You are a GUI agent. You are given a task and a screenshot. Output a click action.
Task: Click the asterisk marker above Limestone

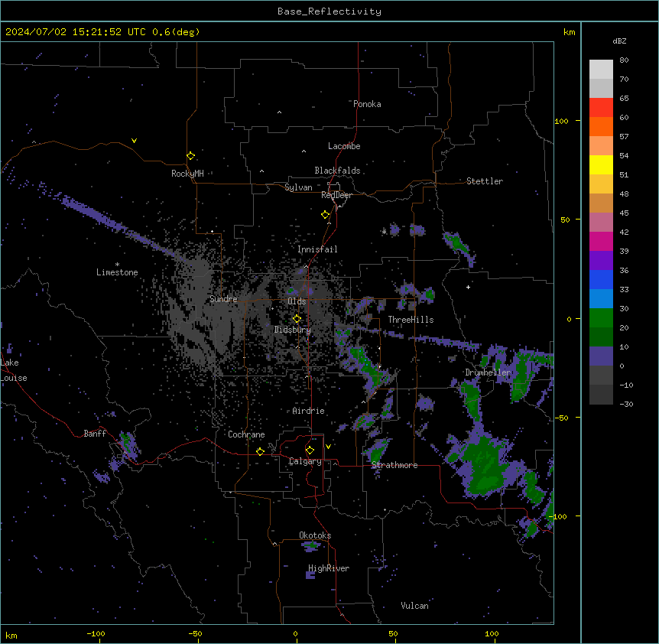click(x=117, y=264)
